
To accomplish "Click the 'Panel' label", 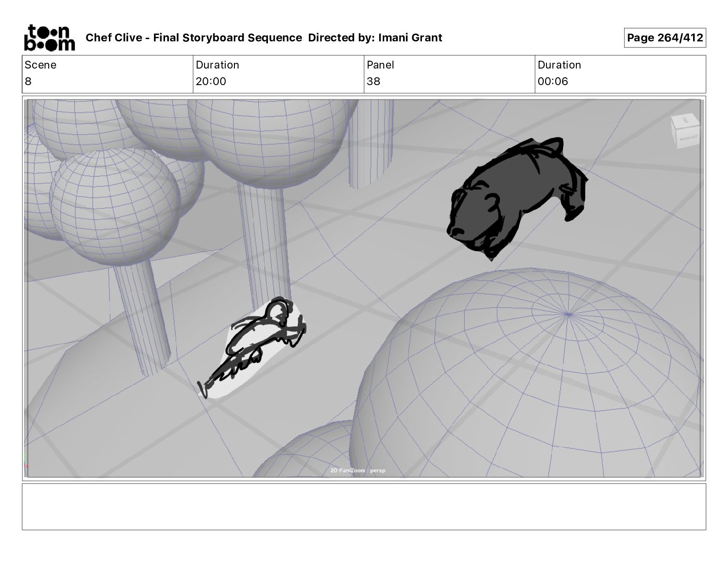I will pyautogui.click(x=381, y=65).
